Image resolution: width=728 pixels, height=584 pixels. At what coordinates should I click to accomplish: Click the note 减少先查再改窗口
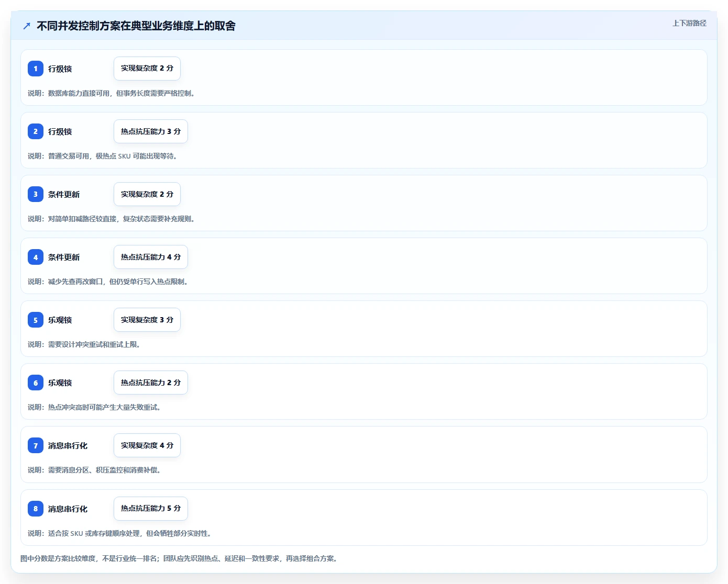coord(108,282)
